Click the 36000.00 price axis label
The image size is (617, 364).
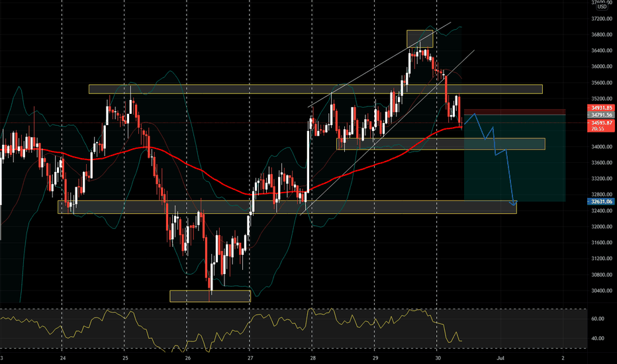(x=602, y=66)
